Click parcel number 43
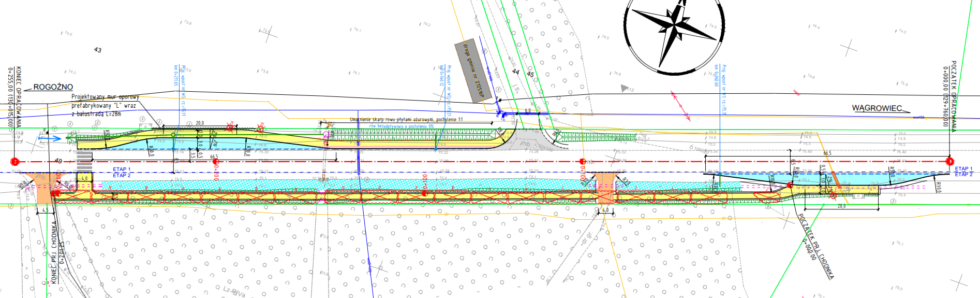 coord(98,50)
